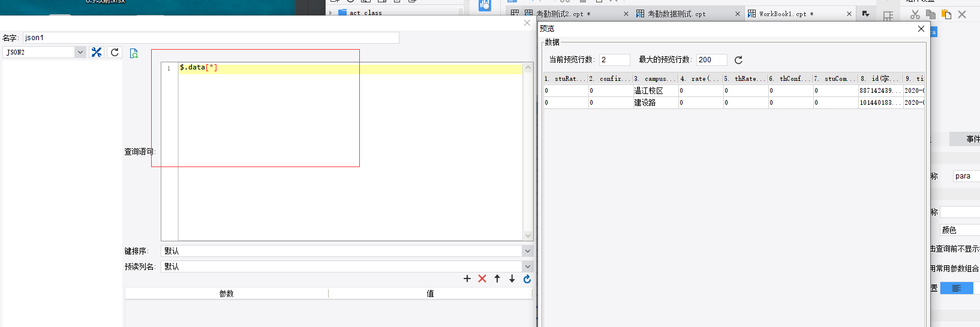Close the 考勤测试2.cpt tab
This screenshot has height=327, width=980.
tap(626, 14)
